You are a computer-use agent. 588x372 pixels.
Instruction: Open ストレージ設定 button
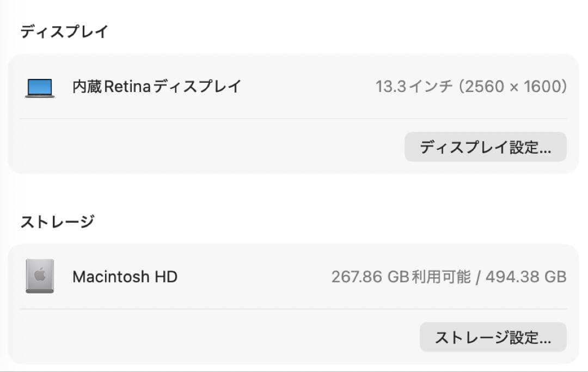(x=493, y=337)
